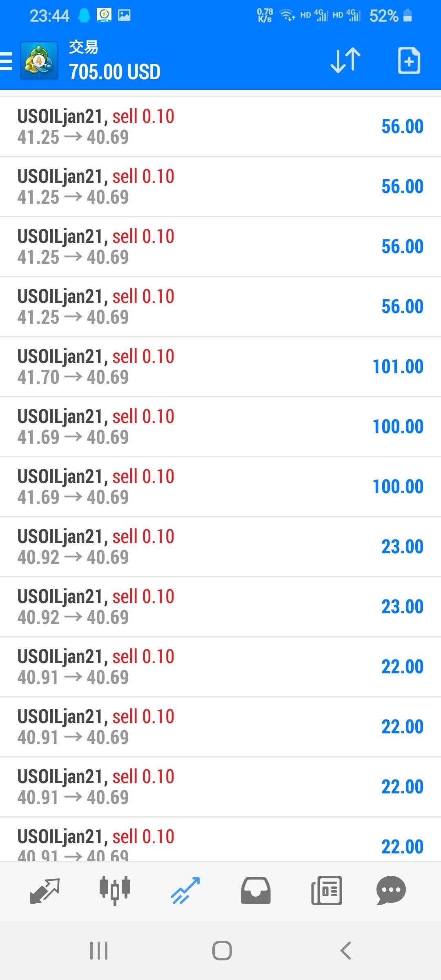Image resolution: width=441 pixels, height=980 pixels.
Task: Open the Chat messages tab
Action: (x=391, y=890)
